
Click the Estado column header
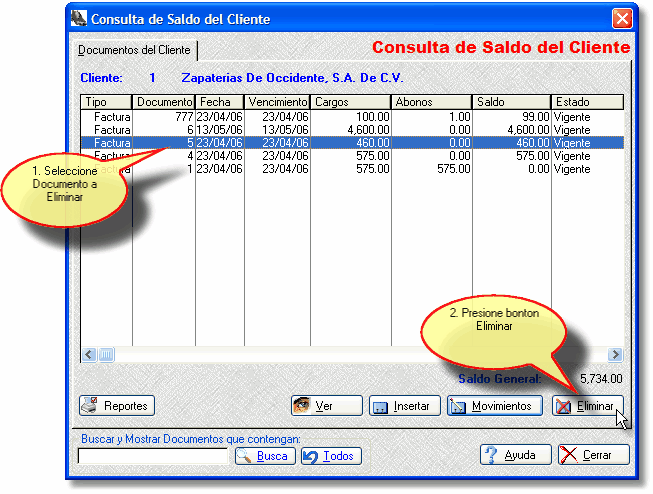pyautogui.click(x=586, y=102)
